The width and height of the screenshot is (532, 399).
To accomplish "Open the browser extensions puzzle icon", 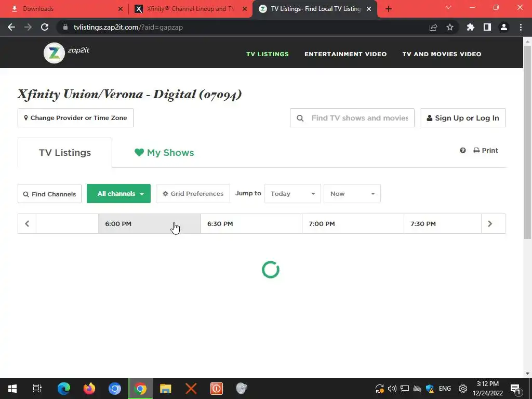I will (471, 27).
